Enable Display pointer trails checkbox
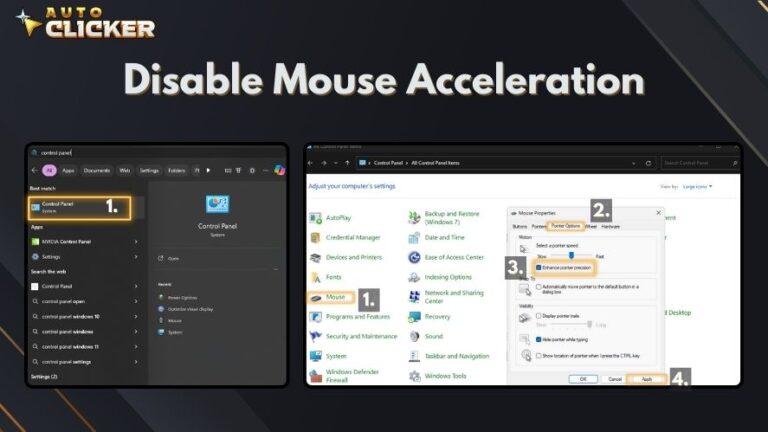The image size is (768, 432). (538, 317)
